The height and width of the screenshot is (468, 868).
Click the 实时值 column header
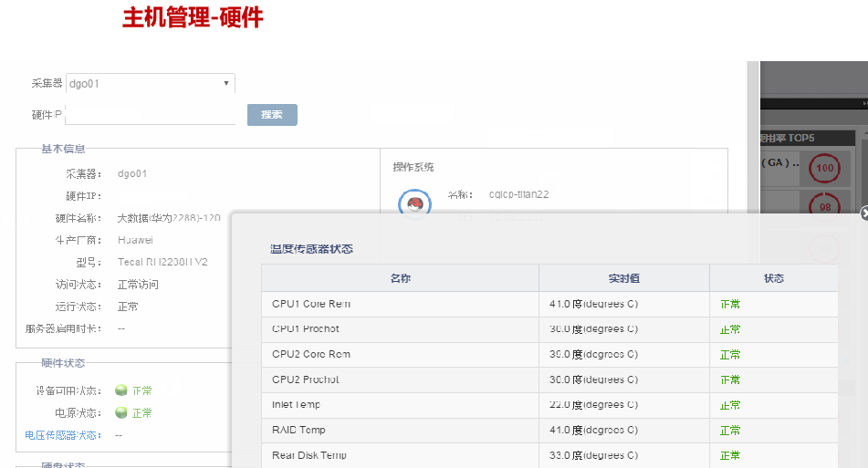[623, 278]
